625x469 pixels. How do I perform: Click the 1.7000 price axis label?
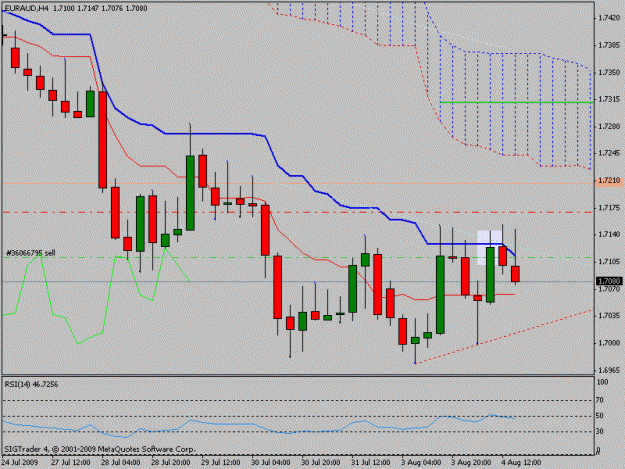[x=609, y=343]
